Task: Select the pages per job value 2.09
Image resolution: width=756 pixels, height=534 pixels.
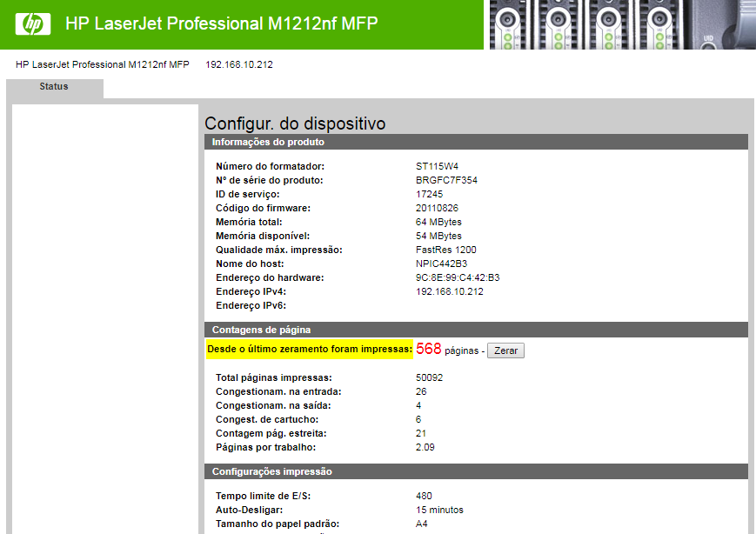Action: coord(425,448)
